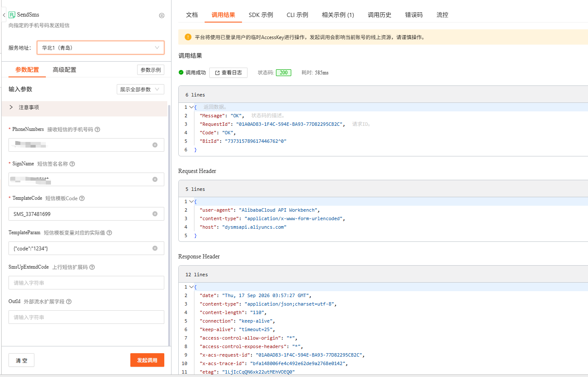The image size is (588, 377).
Task: Click the PhoneNumbers input field
Action: pos(86,145)
